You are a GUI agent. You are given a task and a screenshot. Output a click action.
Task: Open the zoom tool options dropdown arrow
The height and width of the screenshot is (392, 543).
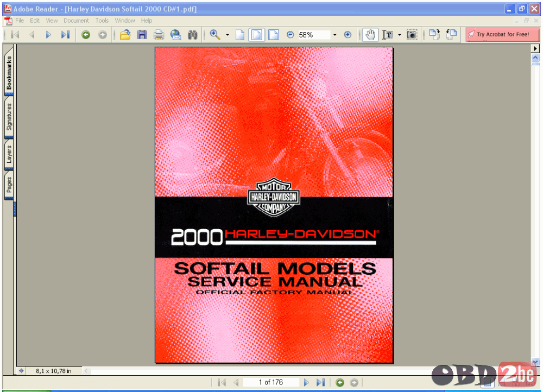(228, 35)
